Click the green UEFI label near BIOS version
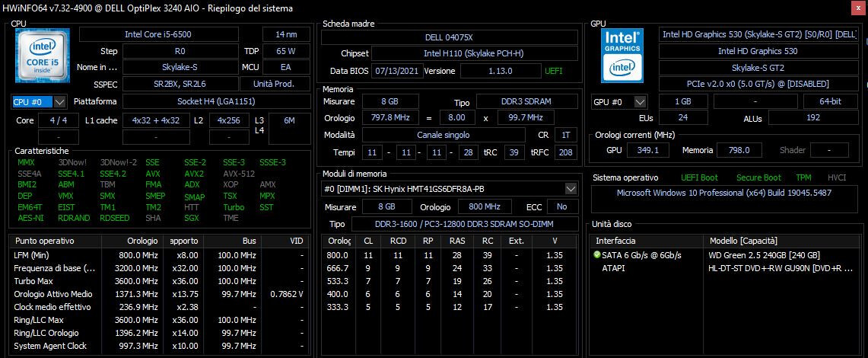This screenshot has height=358, width=868. 554,71
